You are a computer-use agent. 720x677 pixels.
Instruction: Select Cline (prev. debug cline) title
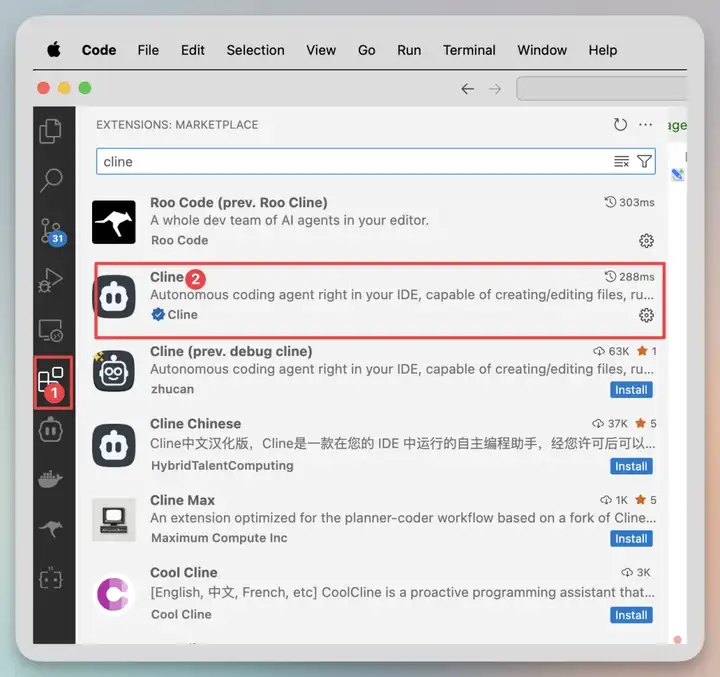231,351
